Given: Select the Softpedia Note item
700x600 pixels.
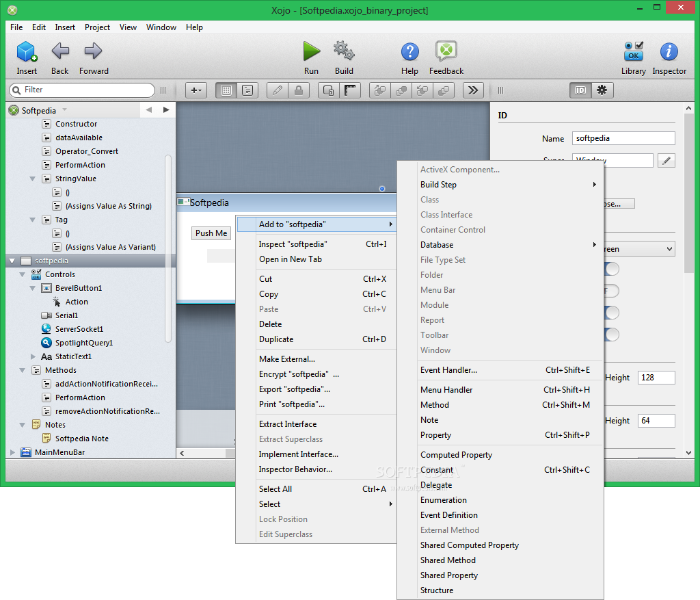Looking at the screenshot, I should click(x=82, y=439).
